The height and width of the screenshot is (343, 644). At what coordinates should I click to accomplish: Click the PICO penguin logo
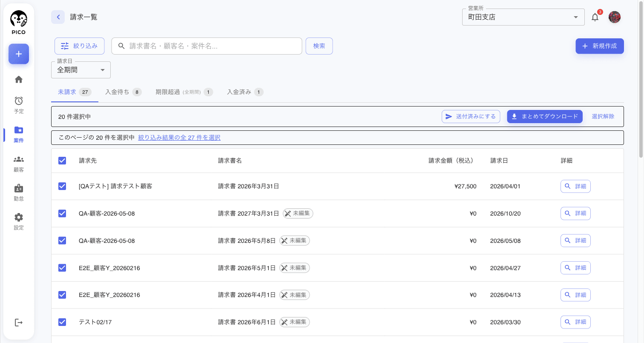[x=19, y=23]
